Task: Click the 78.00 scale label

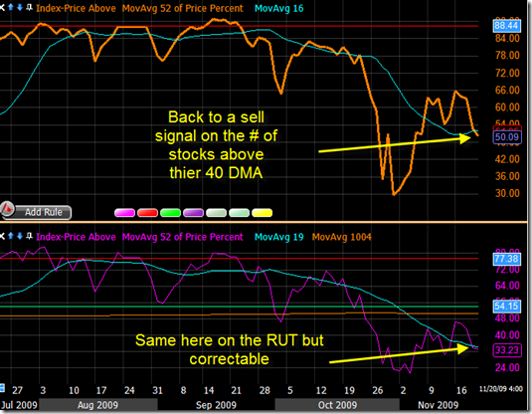Action: 507,56
